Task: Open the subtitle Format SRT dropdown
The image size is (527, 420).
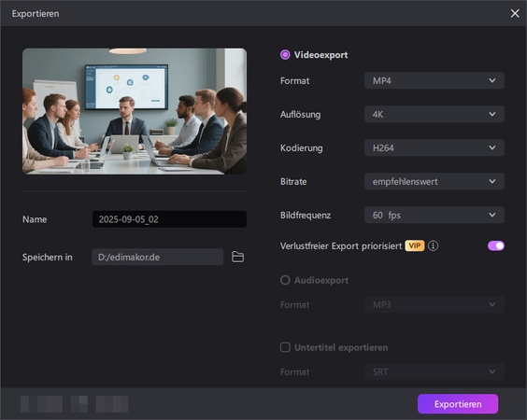Action: (x=434, y=371)
